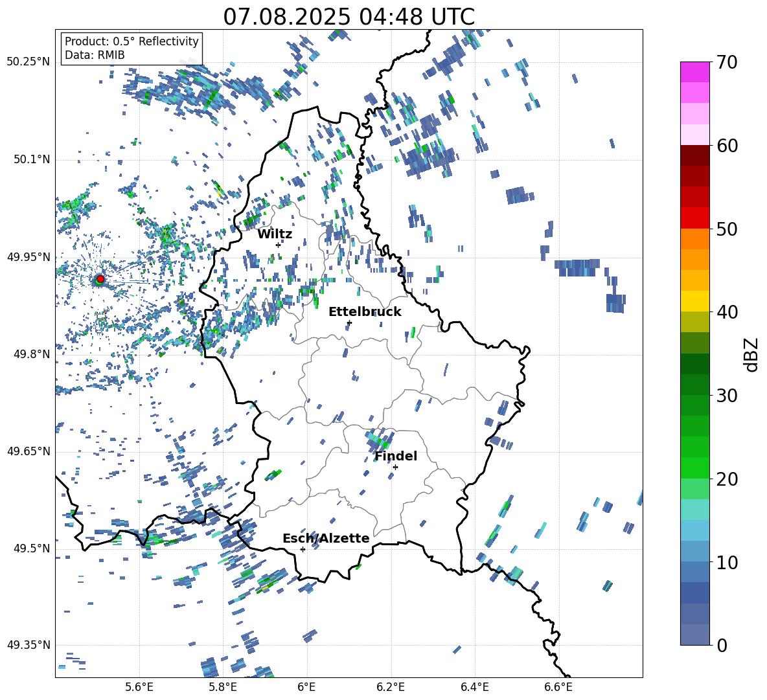Image resolution: width=767 pixels, height=700 pixels.
Task: Click the dBZ colorbar axis label
Action: (x=752, y=354)
